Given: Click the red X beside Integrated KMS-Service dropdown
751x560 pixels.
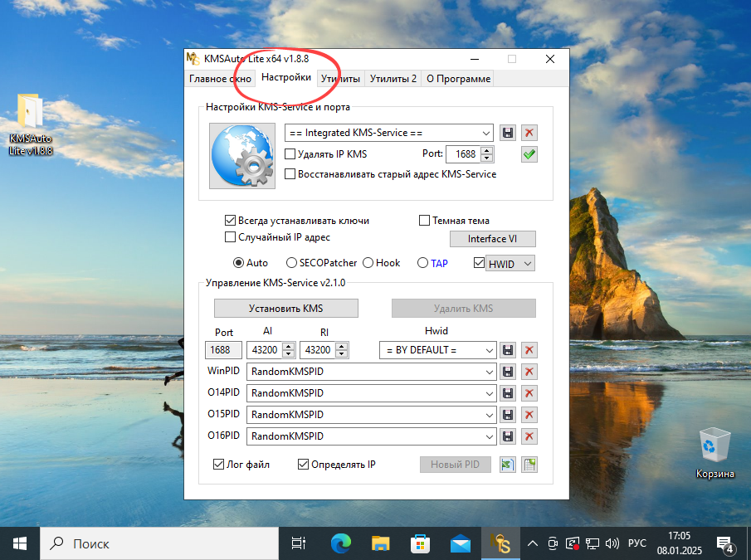Looking at the screenshot, I should (529, 133).
